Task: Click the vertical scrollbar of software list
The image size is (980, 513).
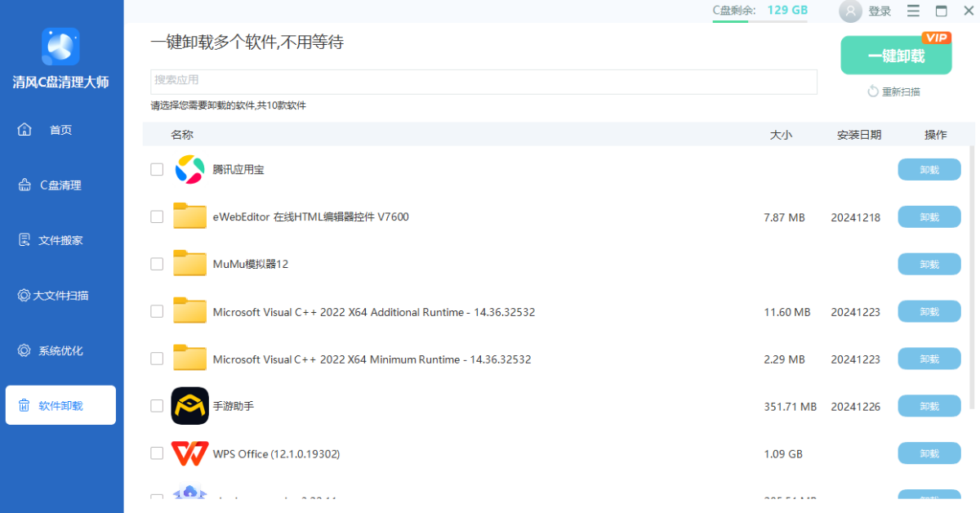Action: pyautogui.click(x=971, y=278)
